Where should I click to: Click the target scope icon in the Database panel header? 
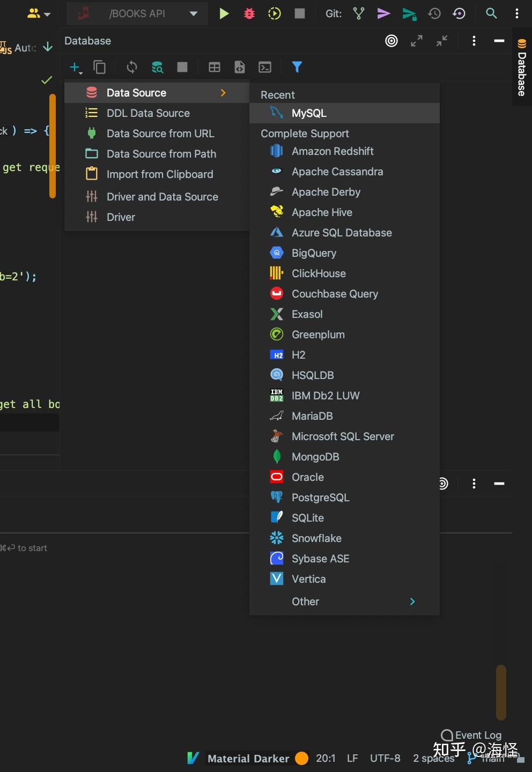coord(391,41)
